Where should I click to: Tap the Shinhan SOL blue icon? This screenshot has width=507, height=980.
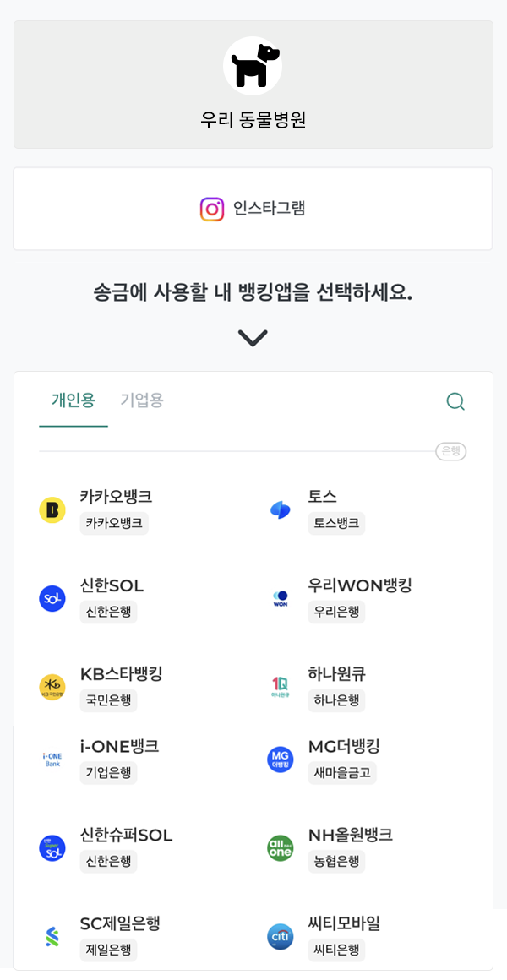click(52, 598)
